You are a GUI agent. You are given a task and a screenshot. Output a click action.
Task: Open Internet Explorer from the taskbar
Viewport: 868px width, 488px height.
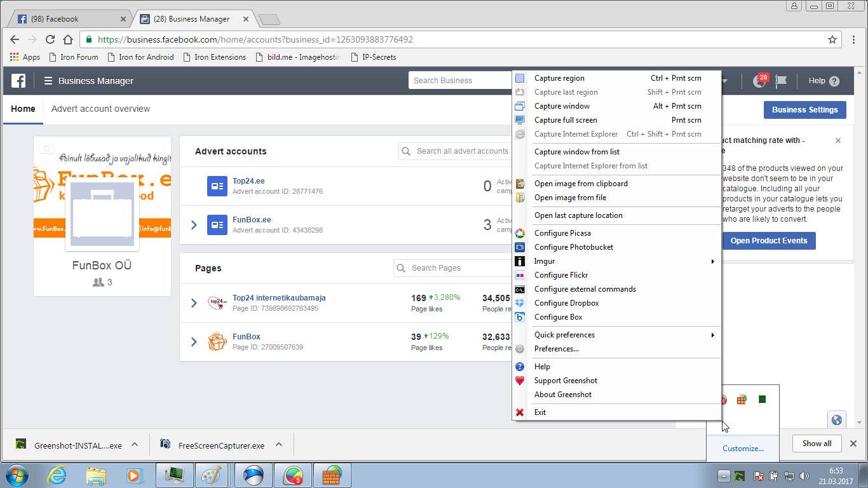[57, 475]
